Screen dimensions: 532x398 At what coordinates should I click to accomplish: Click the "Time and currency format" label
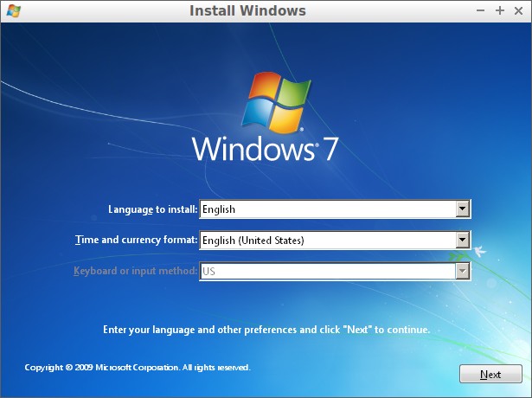tap(137, 241)
